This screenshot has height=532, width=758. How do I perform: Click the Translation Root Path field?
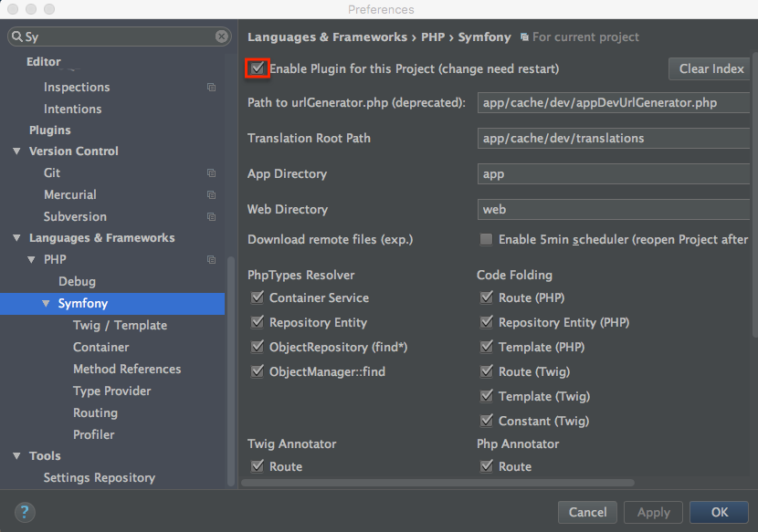tap(614, 138)
